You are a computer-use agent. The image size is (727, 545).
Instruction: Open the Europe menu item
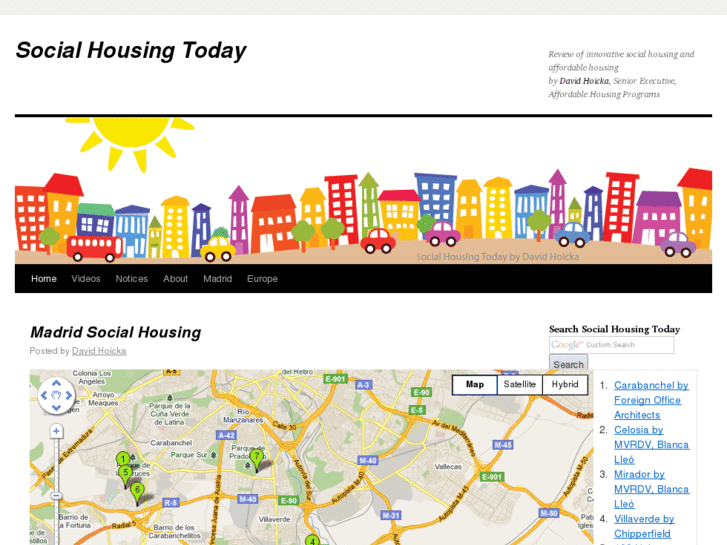pyautogui.click(x=262, y=279)
